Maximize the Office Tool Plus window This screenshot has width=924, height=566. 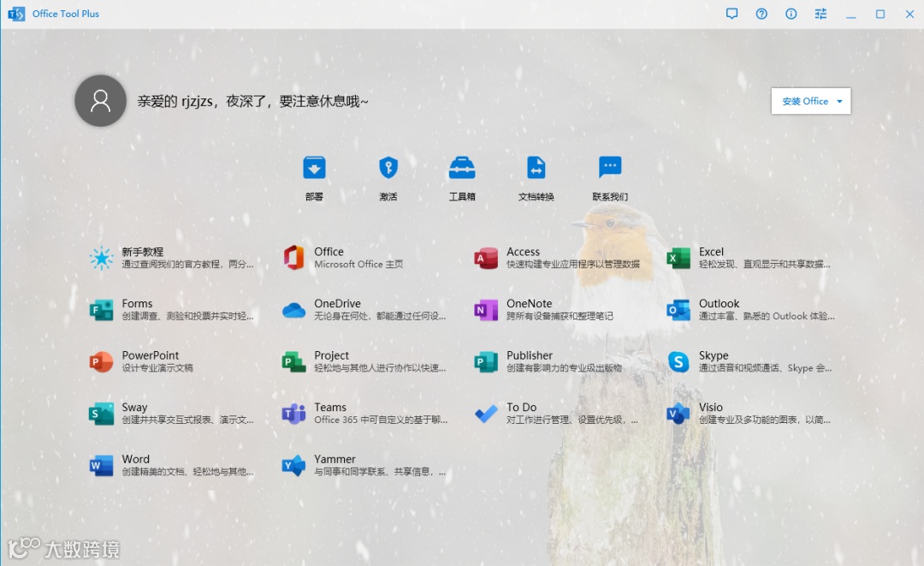click(880, 14)
